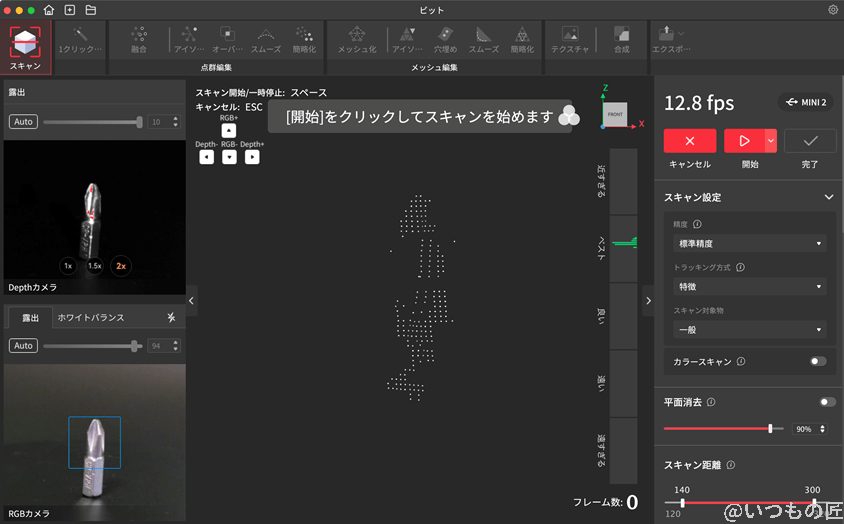This screenshot has height=524, width=844.
Task: Switch to the ホワイトバランス tab
Action: (91, 317)
